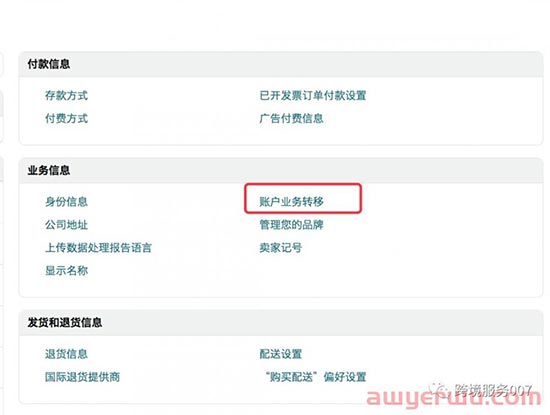This screenshot has height=415, width=550.
Task: Open the 退货信息 link
Action: pyautogui.click(x=66, y=354)
